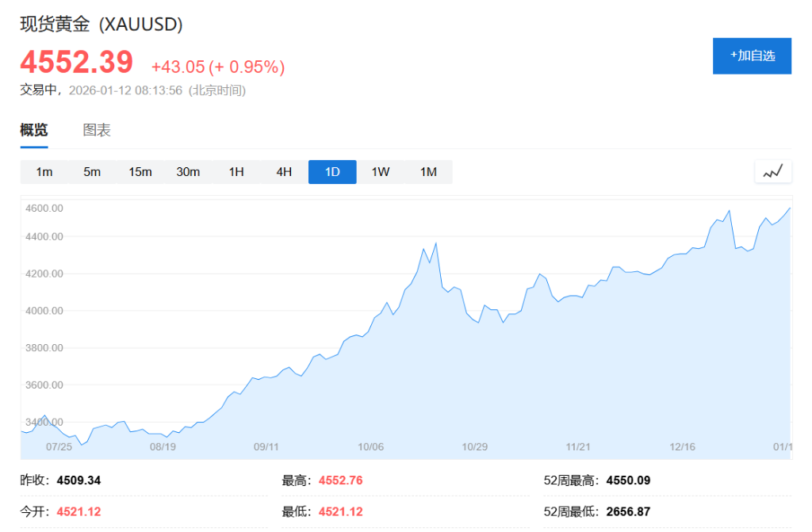Screen dimensions: 812x532
Task: Click the 现货黄金 (XAUUSD) title
Action: [101, 25]
